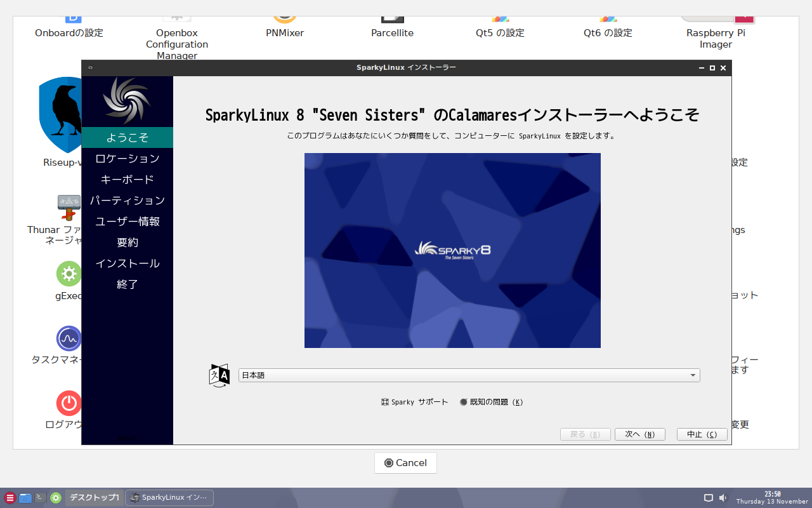Select the ロケーション step in the sidebar
The width and height of the screenshot is (812, 508).
point(128,159)
